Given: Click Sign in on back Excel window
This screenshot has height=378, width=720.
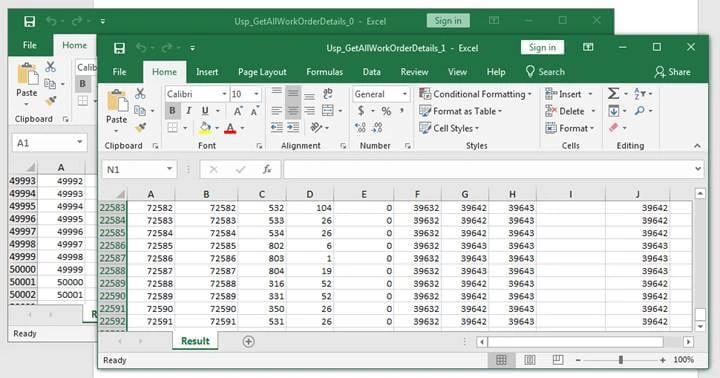Looking at the screenshot, I should 448,21.
